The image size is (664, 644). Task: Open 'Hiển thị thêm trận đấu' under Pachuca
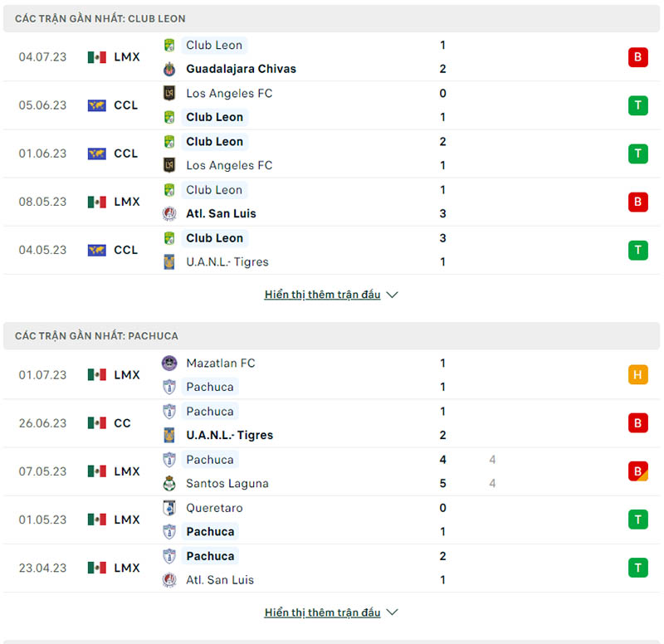click(x=322, y=612)
